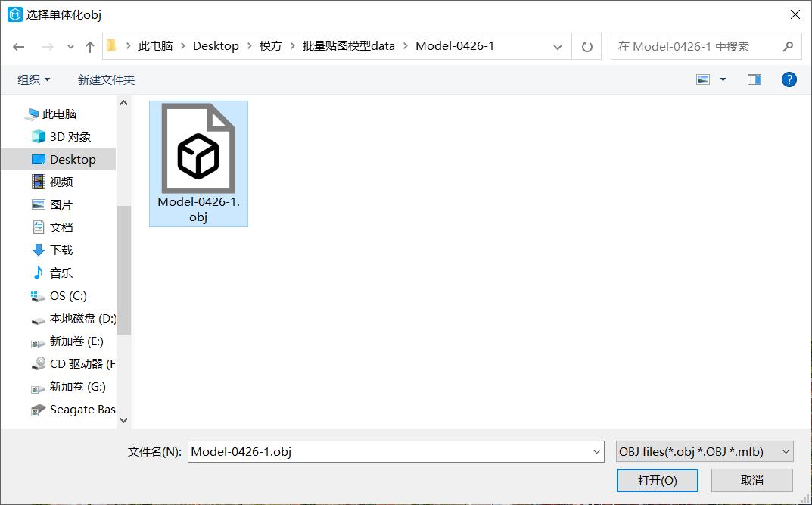812x505 pixels.
Task: Open the recent locations chevron beside forward arrow
Action: click(70, 47)
